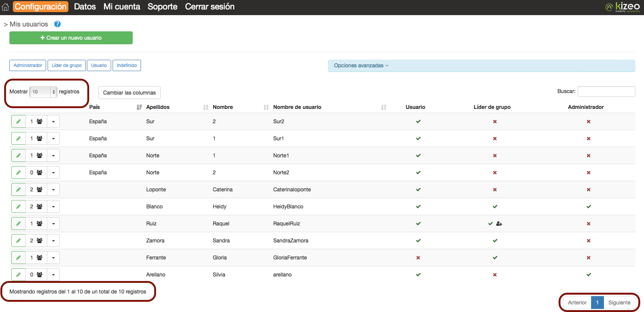This screenshot has width=644, height=312.
Task: Edit user Norte1 with pencil icon
Action: tap(19, 155)
